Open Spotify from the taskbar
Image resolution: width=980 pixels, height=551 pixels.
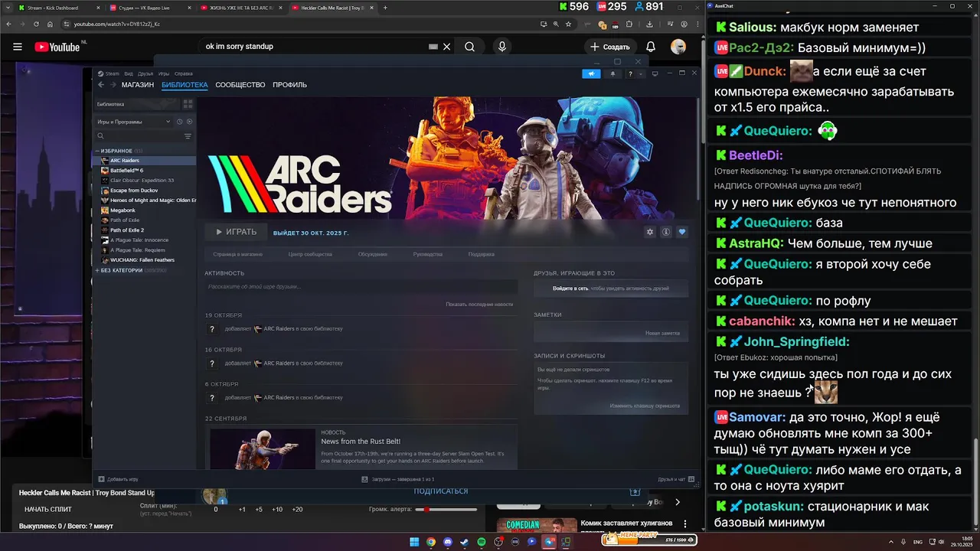[x=482, y=542]
